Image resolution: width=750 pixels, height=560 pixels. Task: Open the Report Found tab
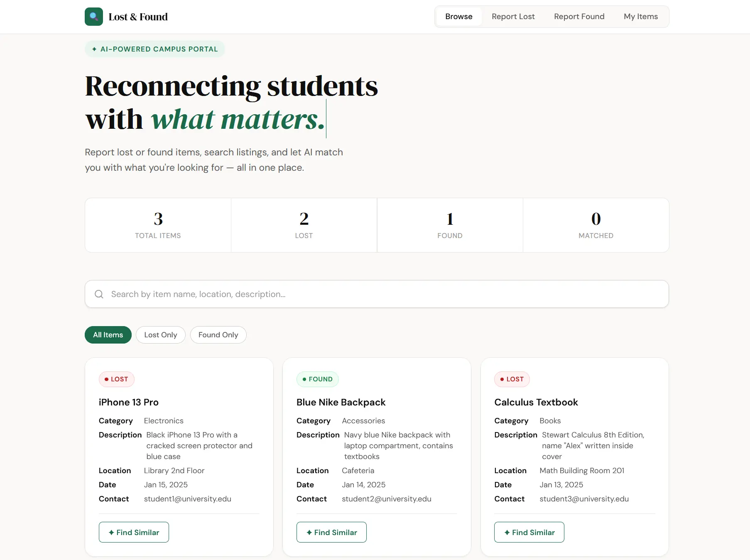[x=579, y=17]
